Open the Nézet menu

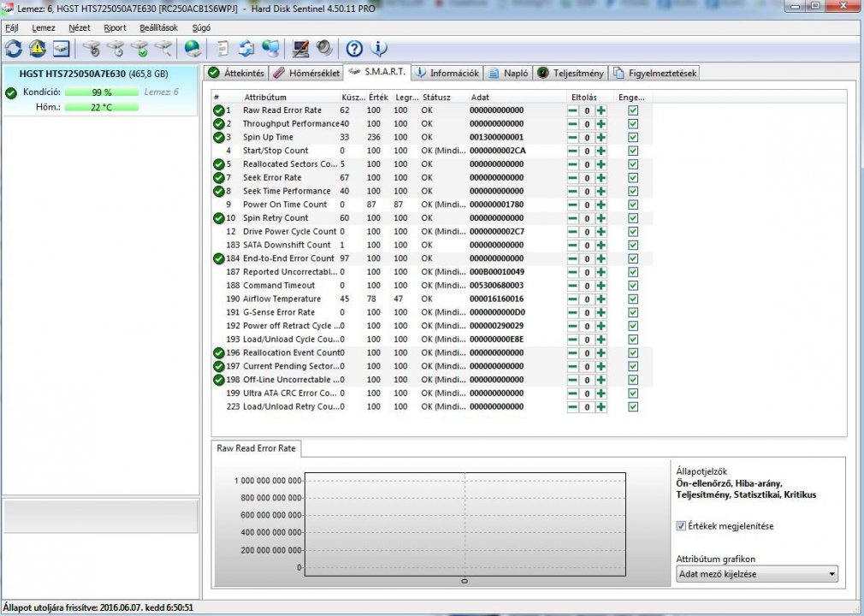pyautogui.click(x=80, y=27)
